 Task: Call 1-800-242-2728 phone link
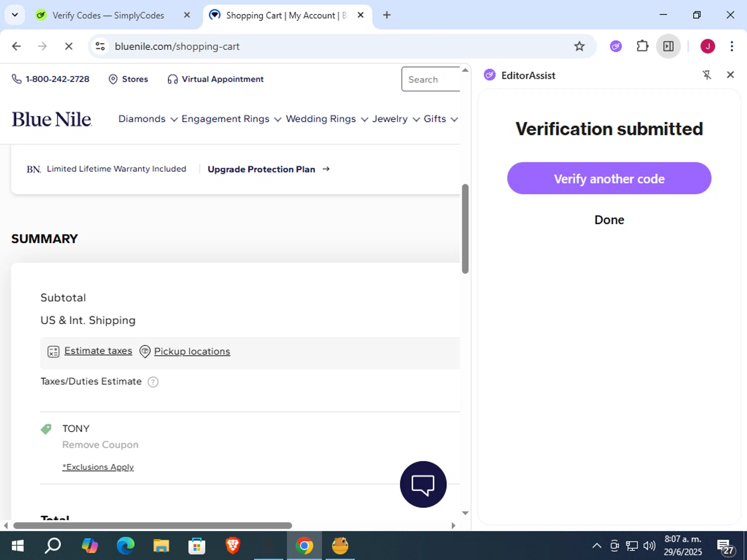click(51, 79)
